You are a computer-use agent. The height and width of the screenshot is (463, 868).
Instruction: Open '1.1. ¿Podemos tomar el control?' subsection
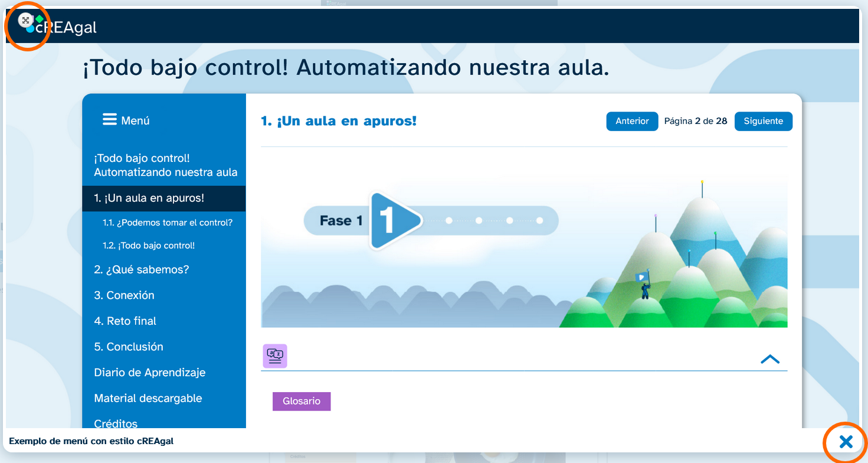(168, 223)
